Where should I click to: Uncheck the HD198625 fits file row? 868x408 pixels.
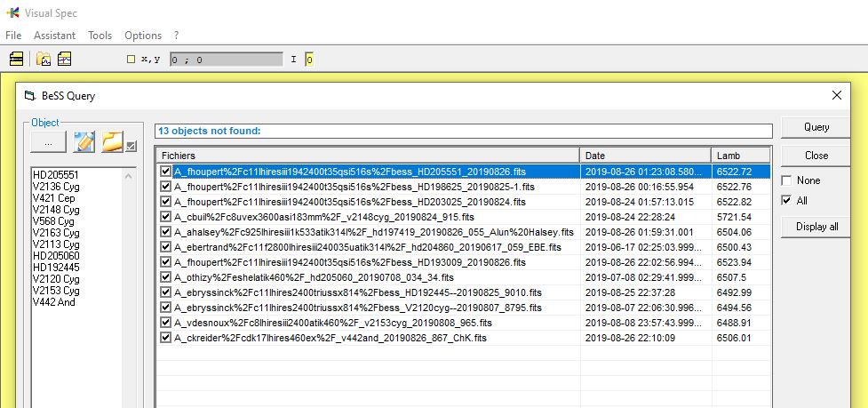pos(165,188)
